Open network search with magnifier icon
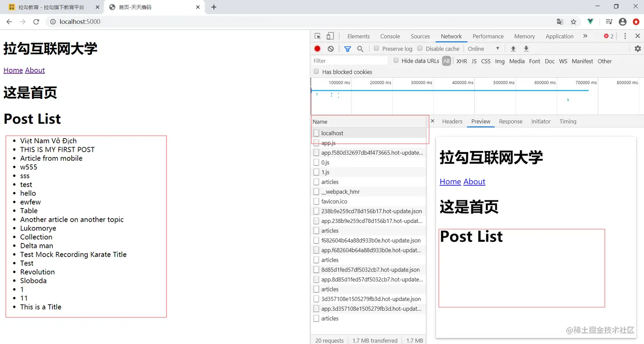Screen dimensions: 644x344 [360, 49]
